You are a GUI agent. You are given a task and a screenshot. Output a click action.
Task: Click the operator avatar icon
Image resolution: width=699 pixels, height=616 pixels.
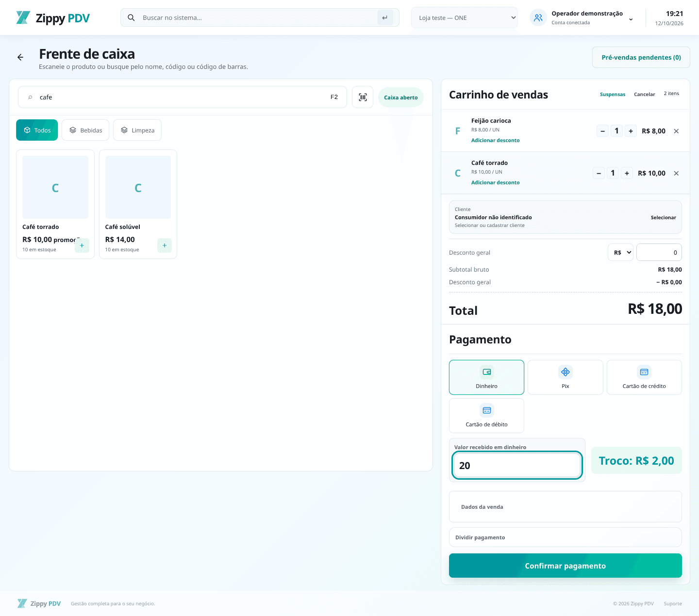[538, 18]
